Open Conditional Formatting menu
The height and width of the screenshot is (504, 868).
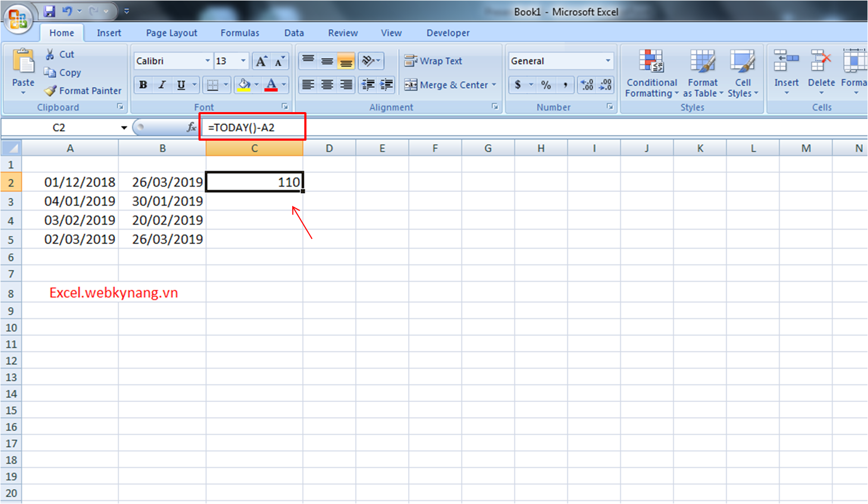pyautogui.click(x=652, y=73)
